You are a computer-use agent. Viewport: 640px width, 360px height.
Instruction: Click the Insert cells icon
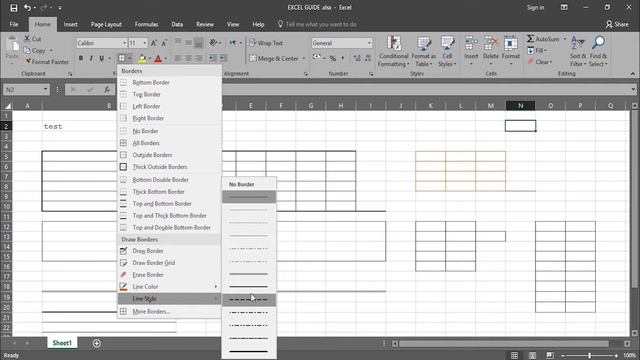pos(471,44)
